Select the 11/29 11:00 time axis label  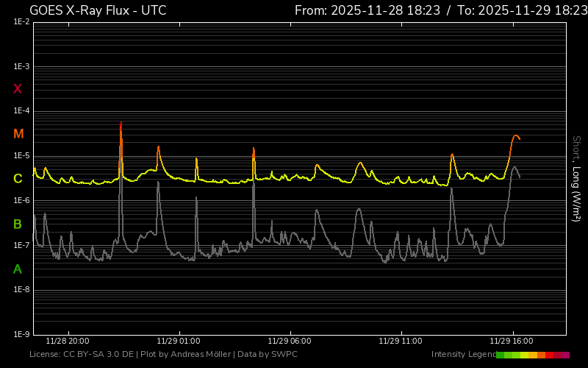pyautogui.click(x=401, y=342)
